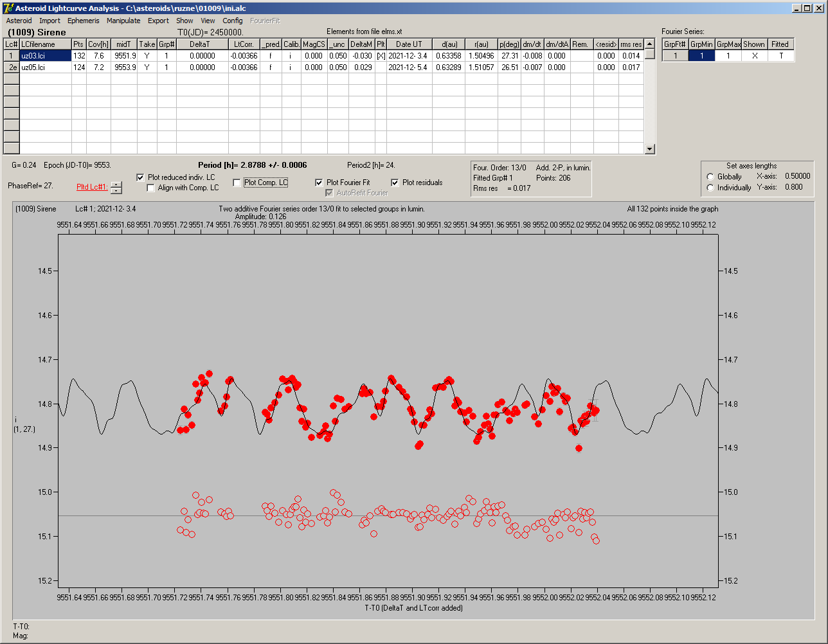The image size is (828, 644).
Task: Enable Align with Comp. LC checkbox
Action: [x=151, y=188]
